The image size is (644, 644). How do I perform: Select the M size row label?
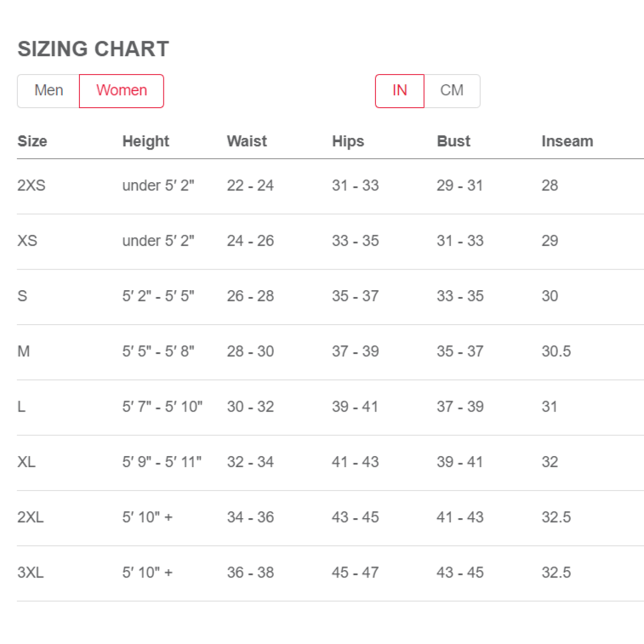(24, 351)
